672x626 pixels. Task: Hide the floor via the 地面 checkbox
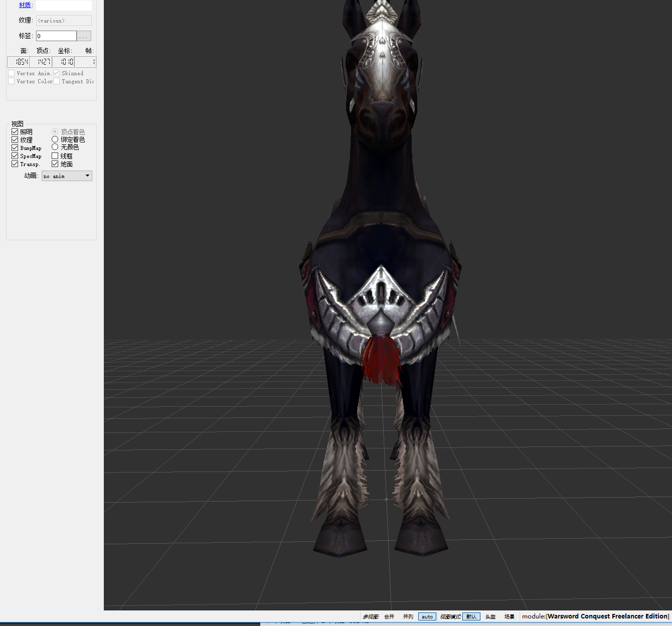(x=55, y=164)
